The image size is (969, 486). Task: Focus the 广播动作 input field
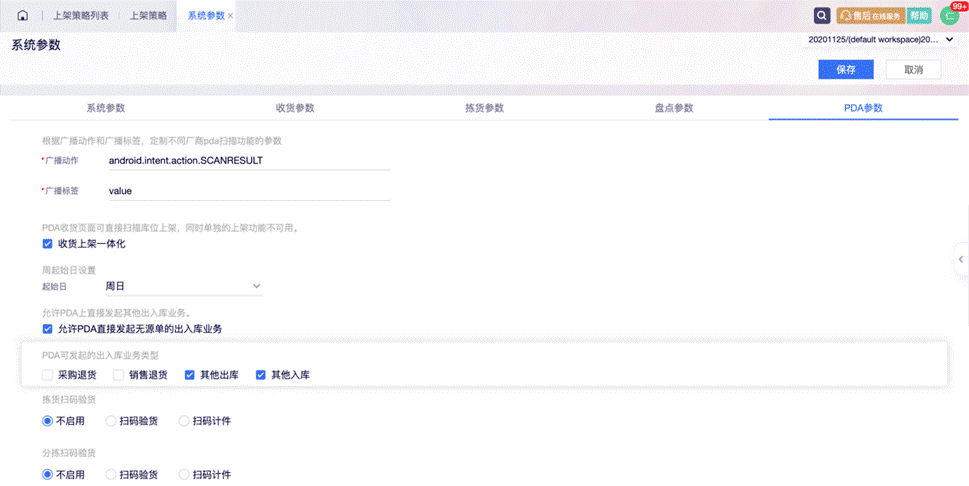(248, 161)
